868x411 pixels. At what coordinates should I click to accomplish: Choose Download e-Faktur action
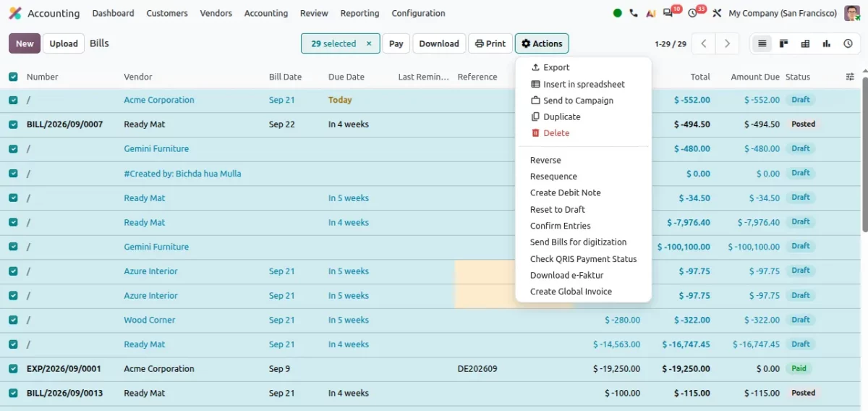pos(584,275)
